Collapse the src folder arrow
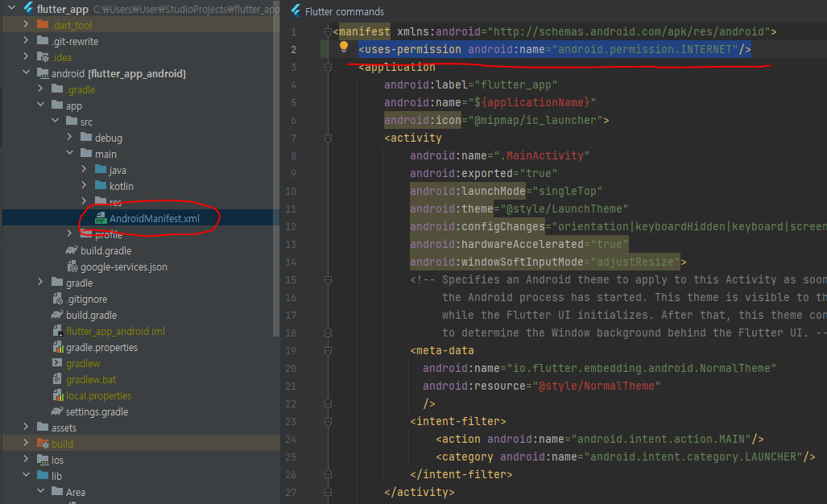The image size is (827, 504). point(55,121)
